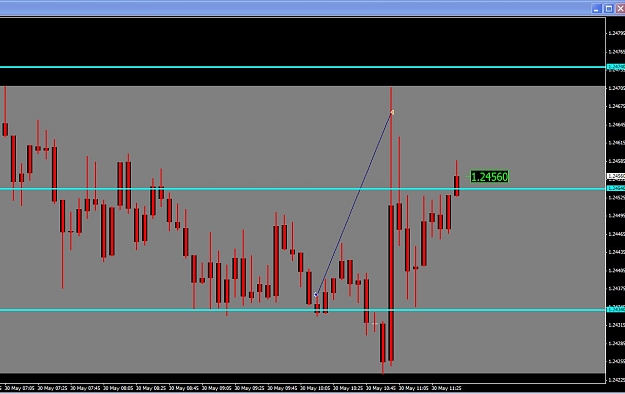Click the cyan price tag of the lowest line

pos(616,309)
